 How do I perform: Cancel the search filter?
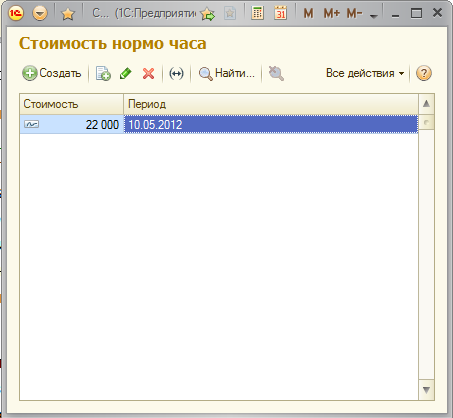coord(276,73)
